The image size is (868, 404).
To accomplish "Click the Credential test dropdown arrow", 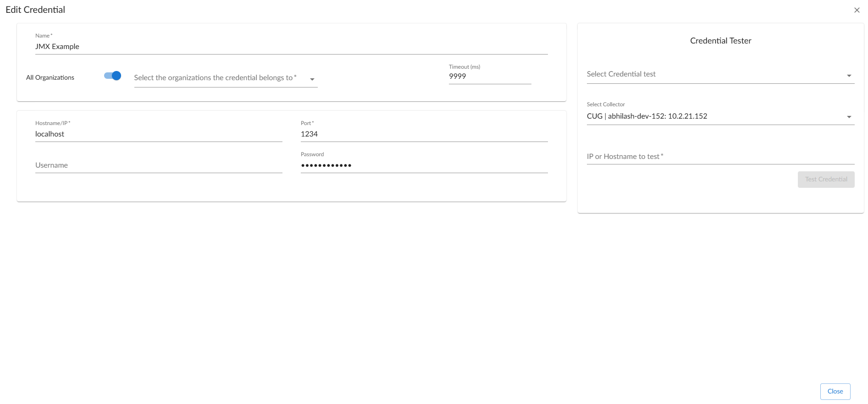I will [849, 76].
